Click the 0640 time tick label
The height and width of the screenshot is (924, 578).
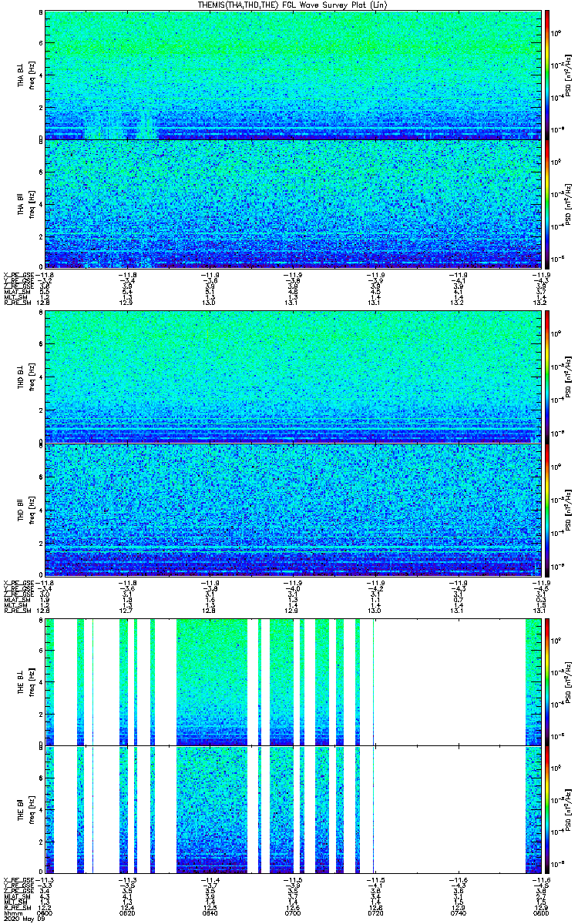coord(210,913)
